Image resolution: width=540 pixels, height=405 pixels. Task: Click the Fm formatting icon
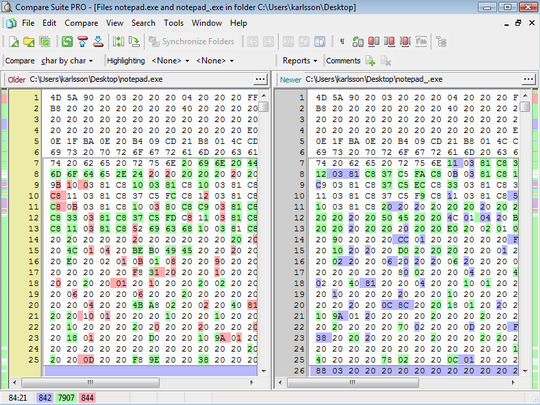click(421, 42)
